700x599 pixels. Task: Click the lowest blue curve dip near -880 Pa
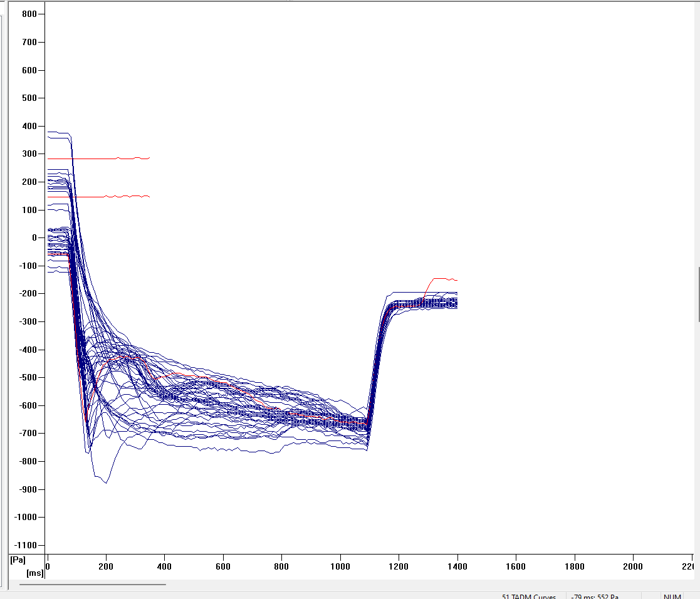(x=105, y=482)
